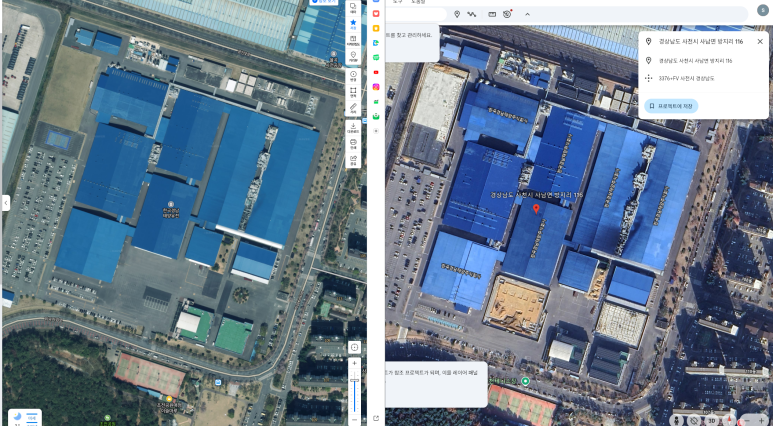Click the 공유 share map icon
The height and width of the screenshot is (426, 773).
tap(353, 160)
